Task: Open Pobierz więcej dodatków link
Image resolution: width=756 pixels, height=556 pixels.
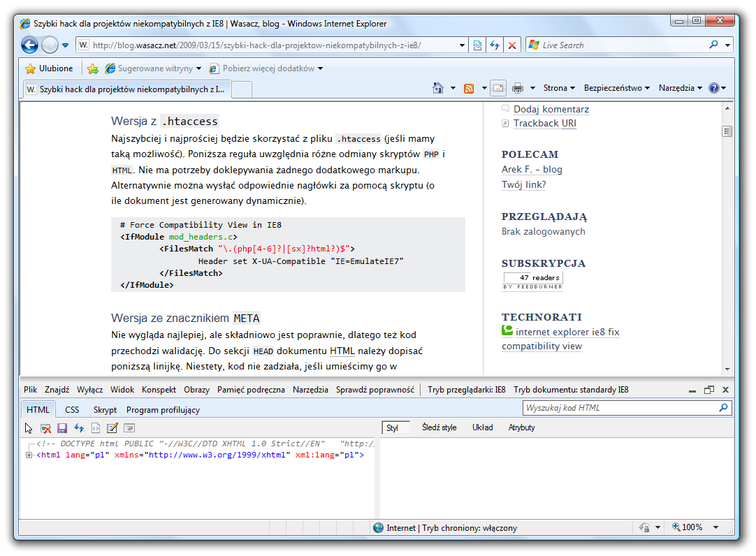Action: (x=266, y=68)
